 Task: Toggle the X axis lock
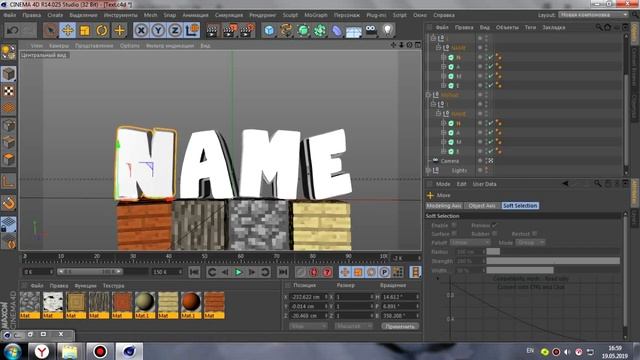(x=141, y=30)
